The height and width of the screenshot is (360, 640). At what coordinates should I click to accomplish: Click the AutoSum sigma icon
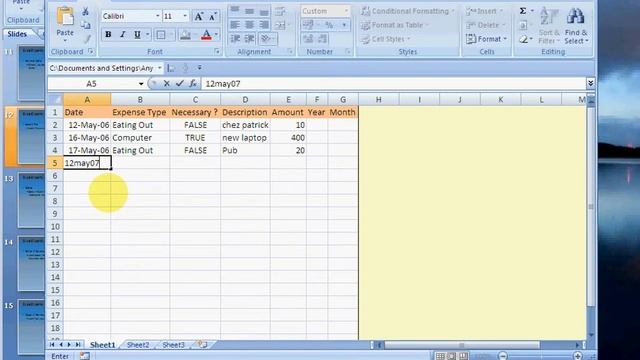tap(523, 11)
